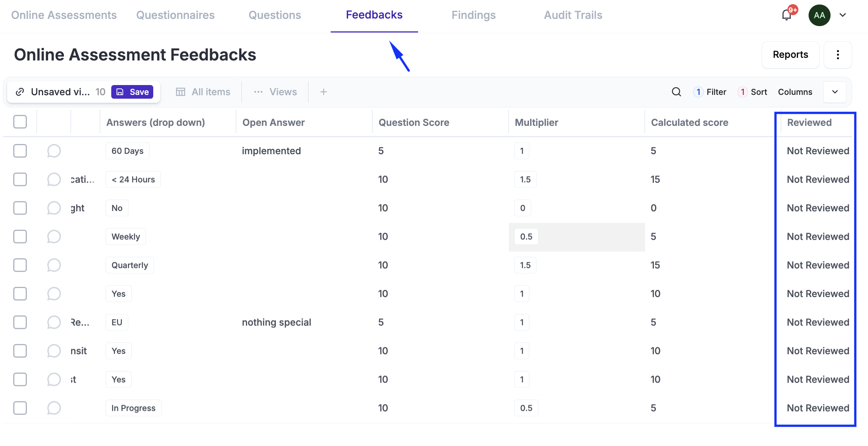Image resolution: width=868 pixels, height=446 pixels.
Task: Click link icon beside Unsaved view
Action: click(x=20, y=92)
